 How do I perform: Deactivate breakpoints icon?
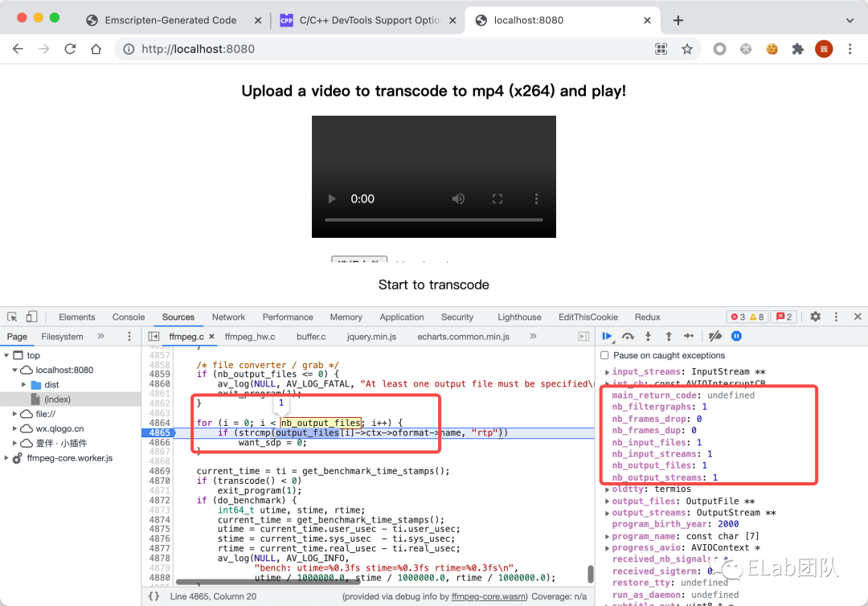715,337
